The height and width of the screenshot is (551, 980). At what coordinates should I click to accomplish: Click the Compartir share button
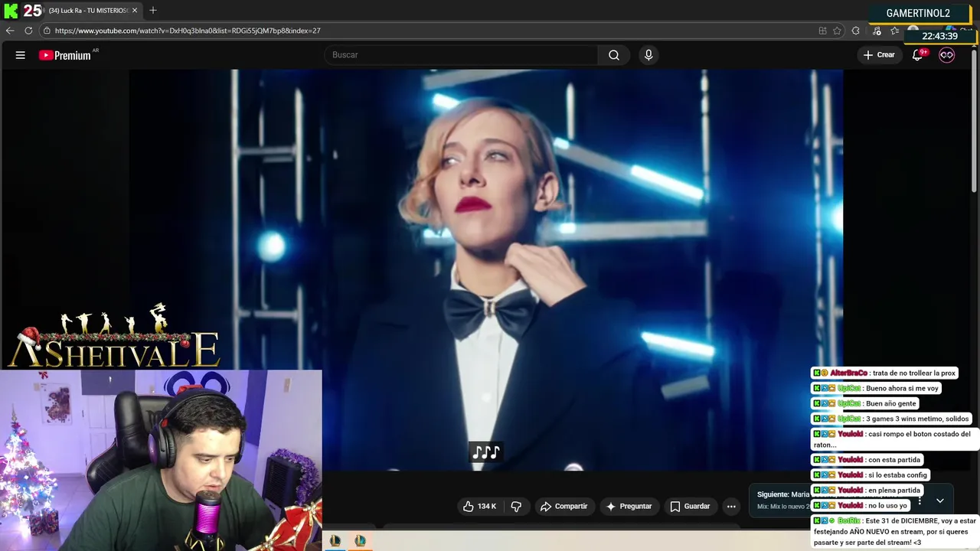click(x=563, y=507)
